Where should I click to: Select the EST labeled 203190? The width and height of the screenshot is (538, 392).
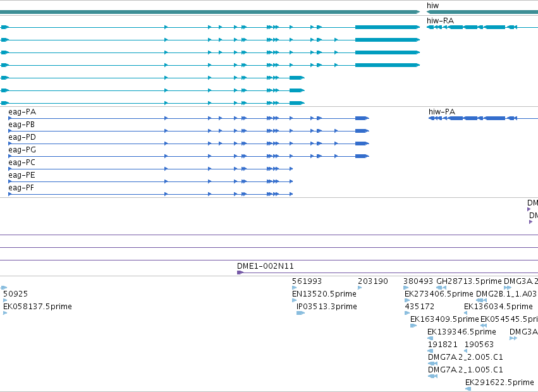372,281
